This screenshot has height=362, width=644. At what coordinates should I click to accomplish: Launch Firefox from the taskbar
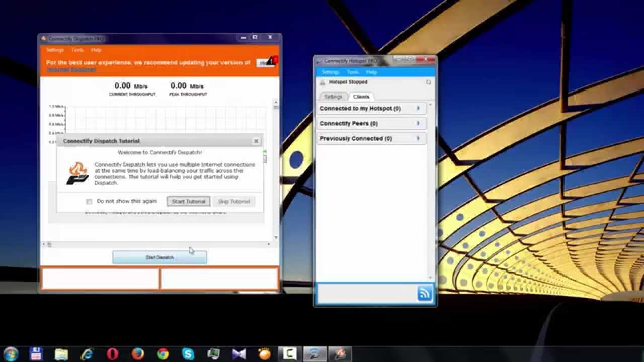click(x=137, y=354)
